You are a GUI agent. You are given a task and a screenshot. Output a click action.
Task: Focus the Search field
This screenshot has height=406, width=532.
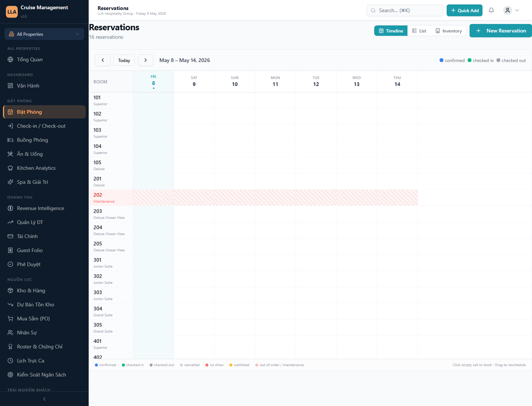(x=405, y=10)
